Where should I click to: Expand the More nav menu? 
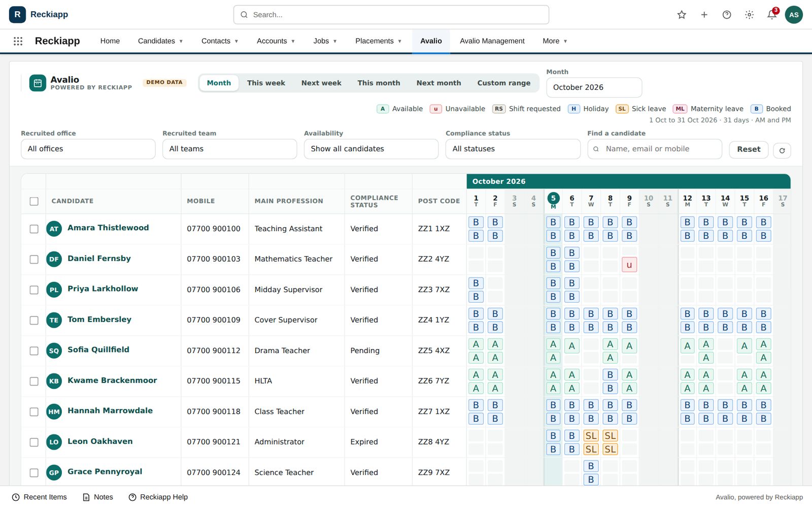coord(555,41)
